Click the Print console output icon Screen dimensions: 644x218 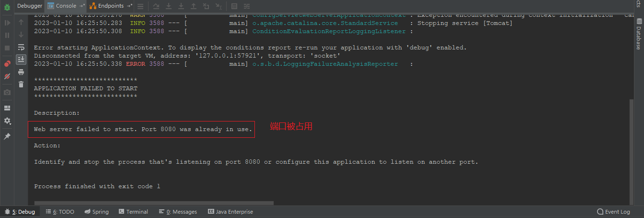21,72
